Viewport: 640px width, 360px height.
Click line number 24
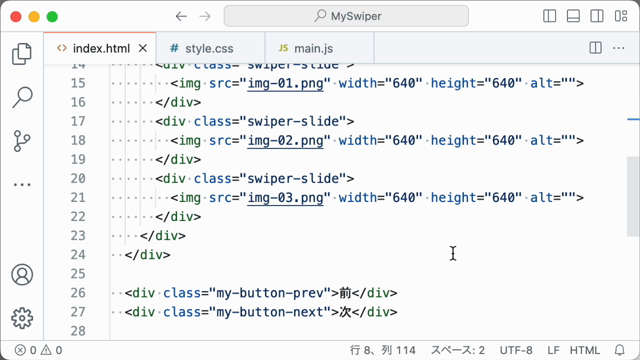point(78,255)
